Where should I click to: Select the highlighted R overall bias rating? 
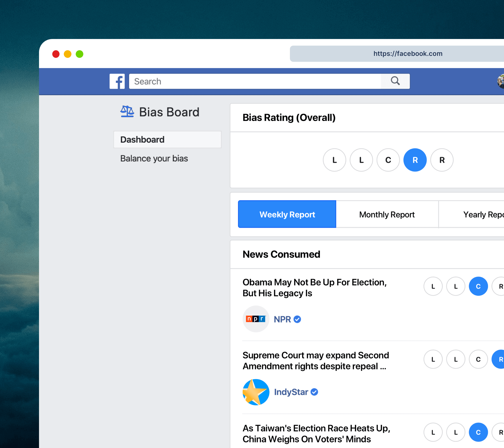415,160
